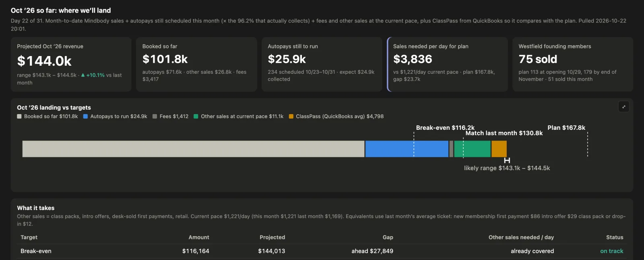Click the blue autopays bar segment
644x260 pixels.
[407, 149]
